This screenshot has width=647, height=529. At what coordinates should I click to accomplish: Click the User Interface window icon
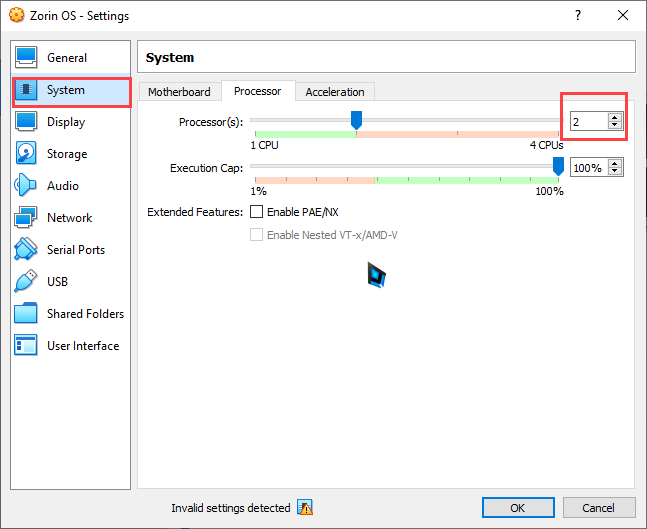point(26,345)
